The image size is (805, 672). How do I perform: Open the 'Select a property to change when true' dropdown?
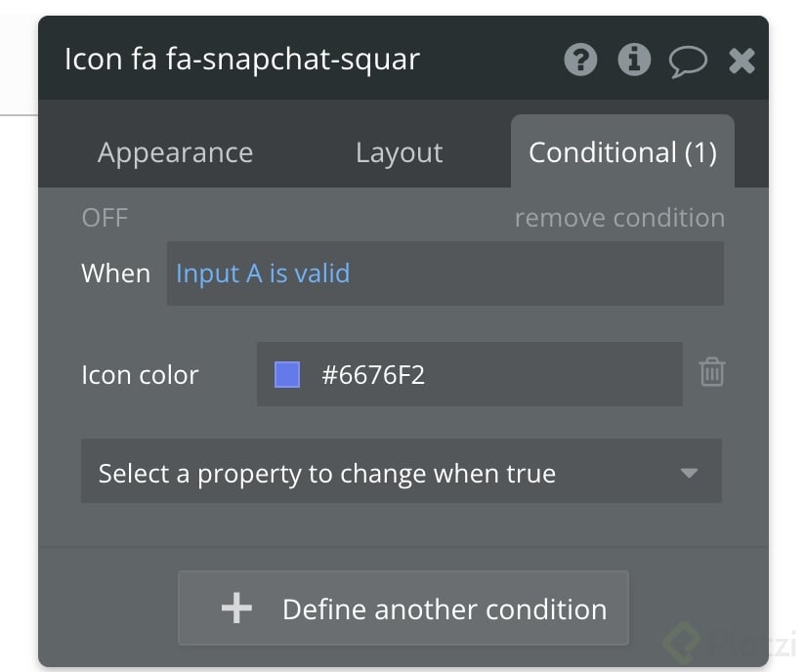[x=401, y=472]
